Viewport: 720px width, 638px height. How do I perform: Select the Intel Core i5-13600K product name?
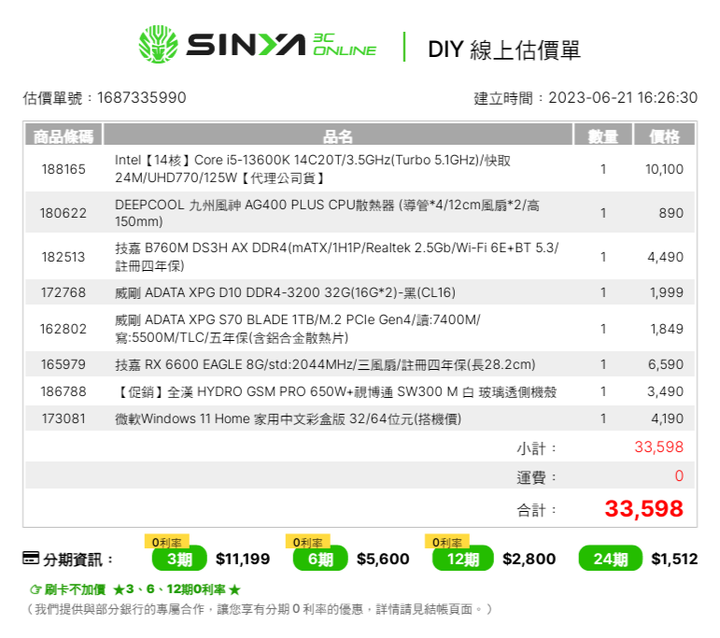pos(312,169)
